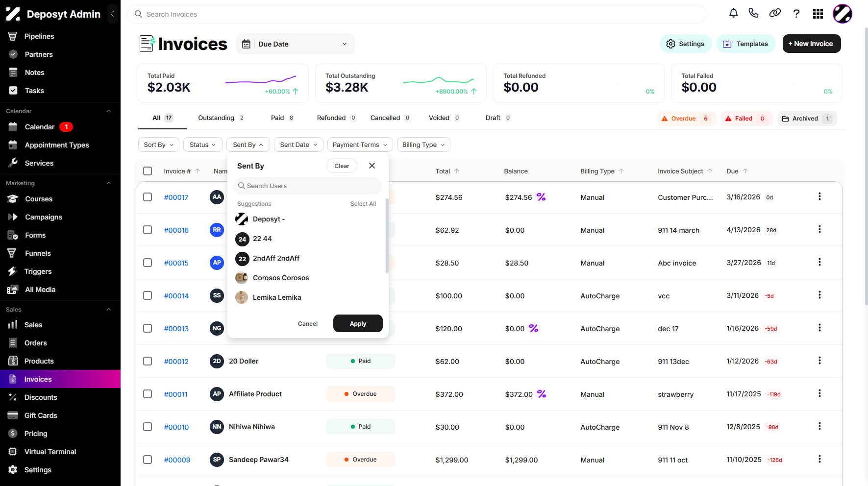This screenshot has height=486, width=868.
Task: Open the Due Date dropdown
Action: click(296, 44)
